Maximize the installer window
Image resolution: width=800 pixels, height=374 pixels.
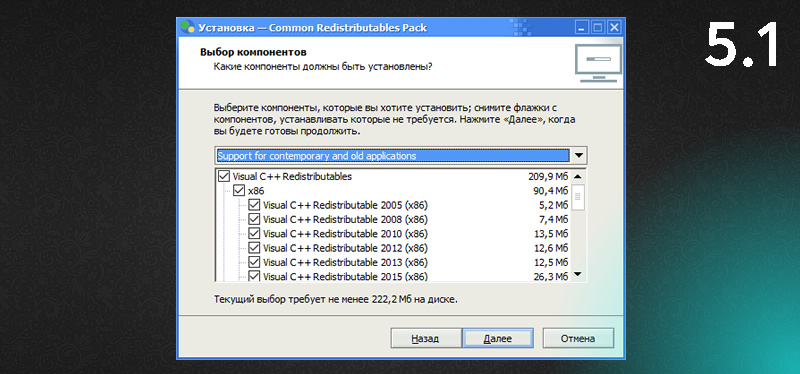pyautogui.click(x=597, y=27)
